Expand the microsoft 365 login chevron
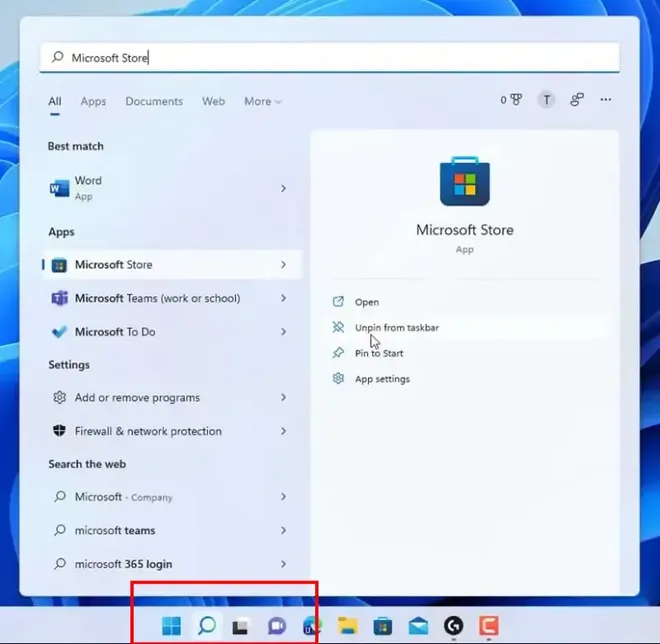The height and width of the screenshot is (644, 660). point(283,564)
